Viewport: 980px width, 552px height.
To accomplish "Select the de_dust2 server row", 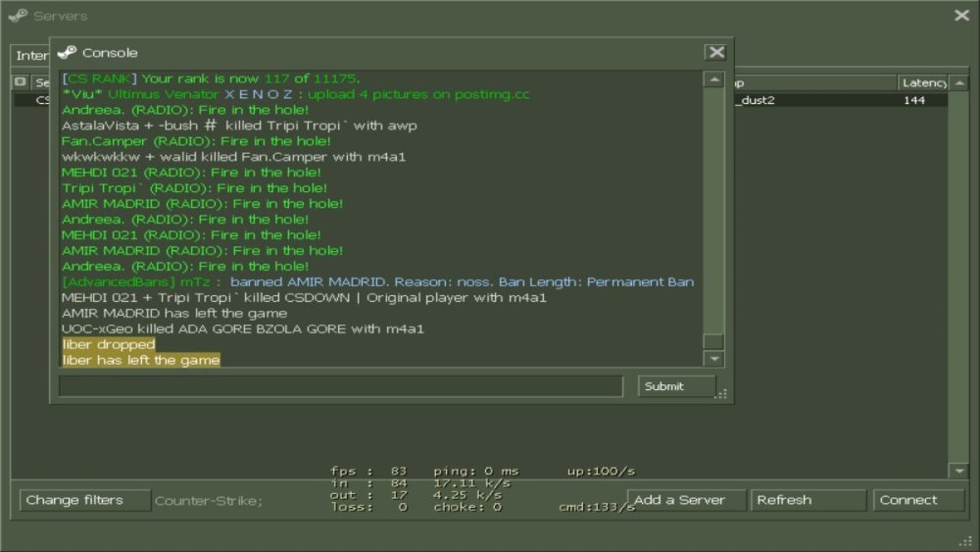I will click(x=480, y=100).
